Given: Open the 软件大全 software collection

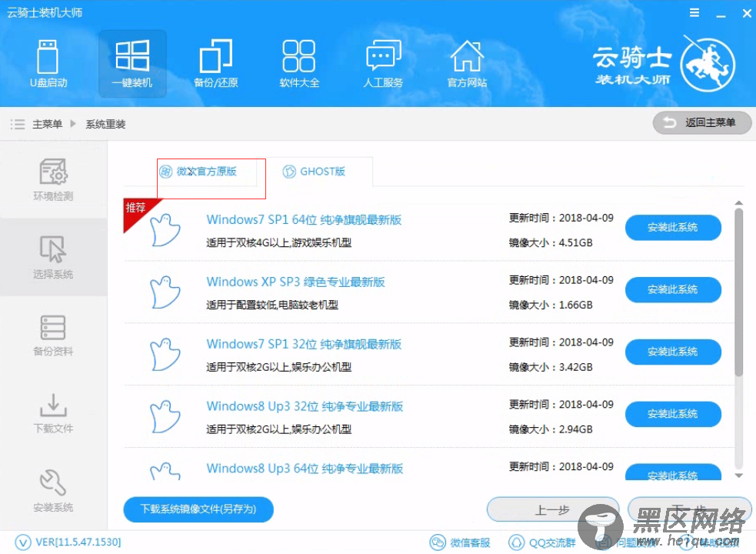Looking at the screenshot, I should tap(299, 64).
